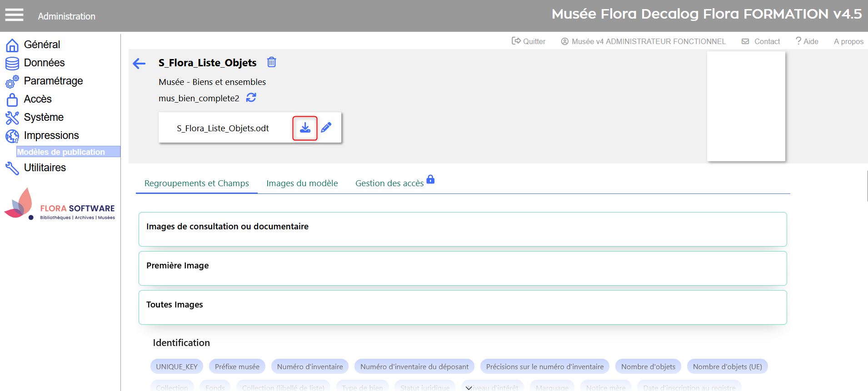The height and width of the screenshot is (391, 868).
Task: Open Général section in sidebar
Action: 42,45
